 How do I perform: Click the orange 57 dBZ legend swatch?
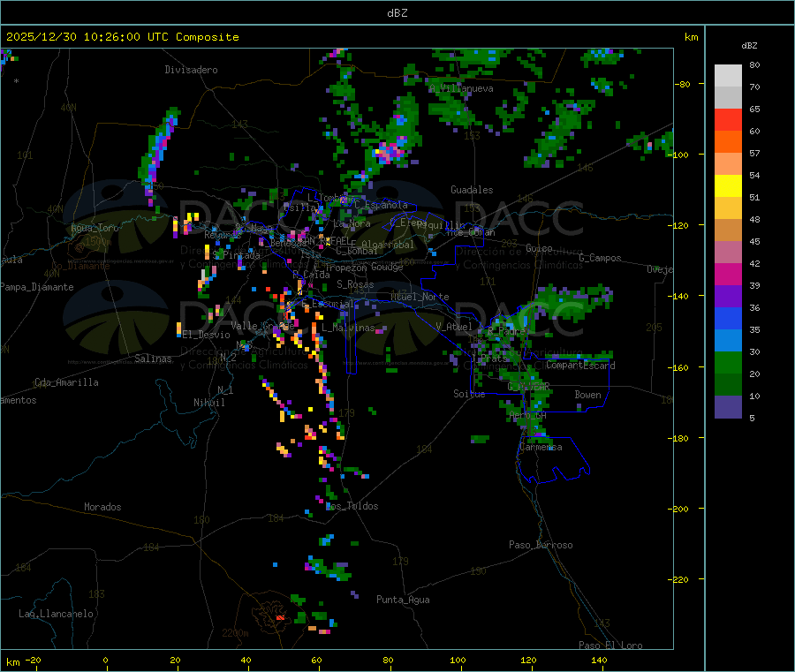pyautogui.click(x=728, y=142)
